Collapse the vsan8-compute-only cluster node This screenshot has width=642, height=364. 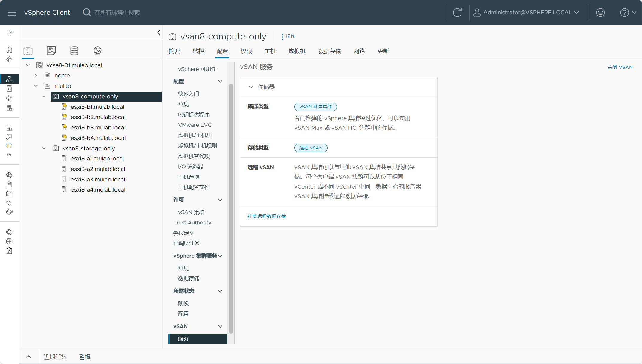[44, 97]
